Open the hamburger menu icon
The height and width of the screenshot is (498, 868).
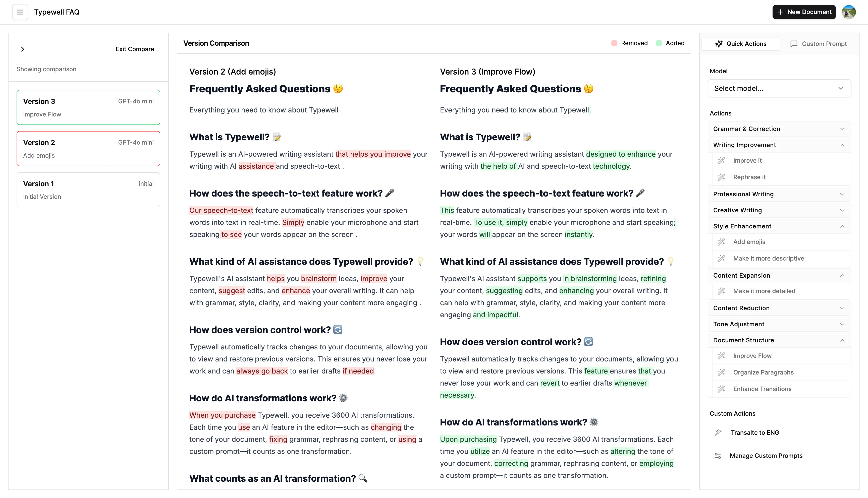(x=20, y=12)
